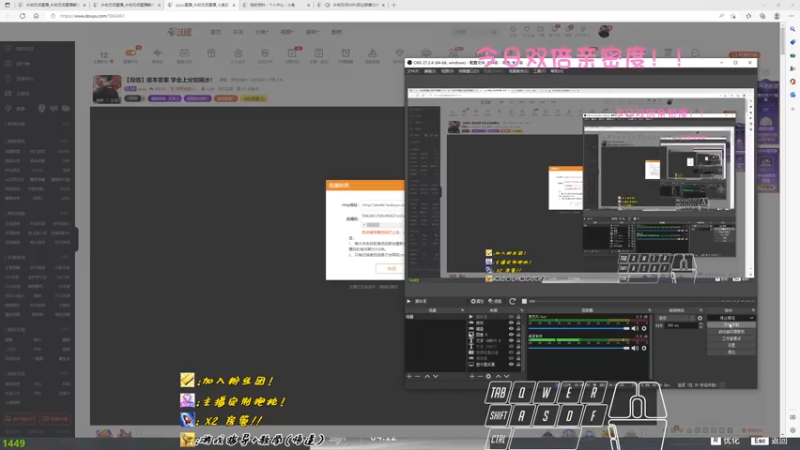Click browser favorites star icon
Viewport: 800px width, 450px height.
(748, 16)
